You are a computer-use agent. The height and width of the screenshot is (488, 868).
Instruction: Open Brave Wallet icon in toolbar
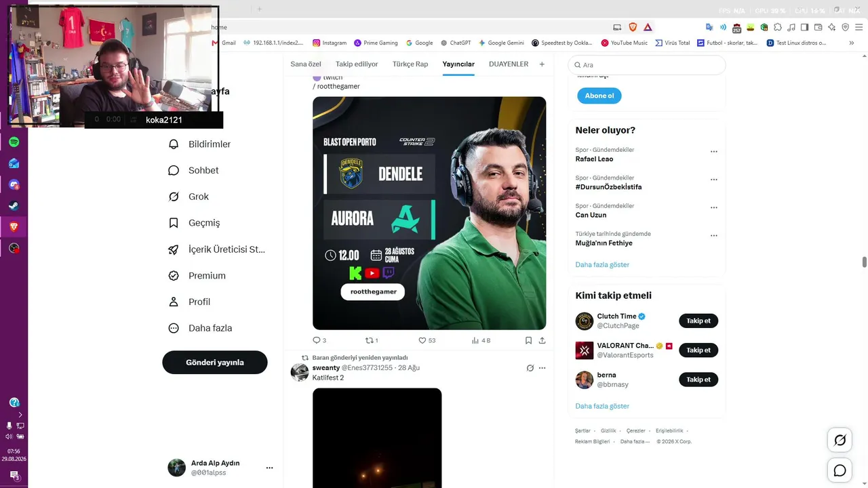818,27
